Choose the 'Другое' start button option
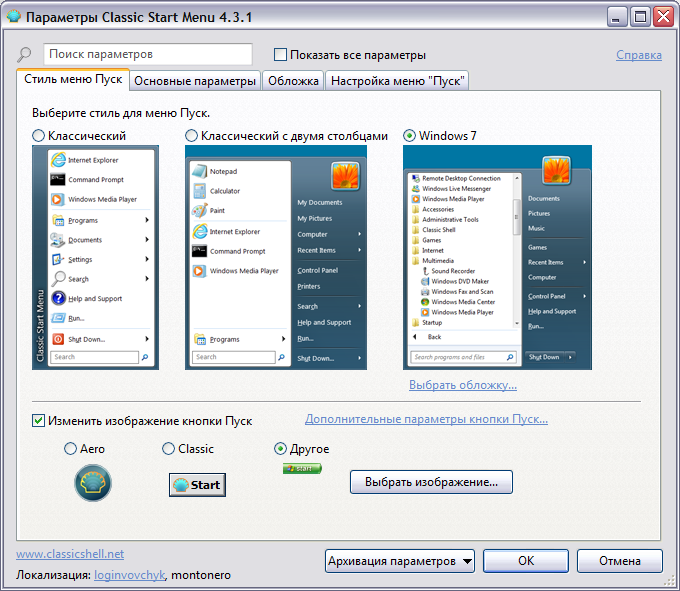680x591 pixels. (280, 448)
